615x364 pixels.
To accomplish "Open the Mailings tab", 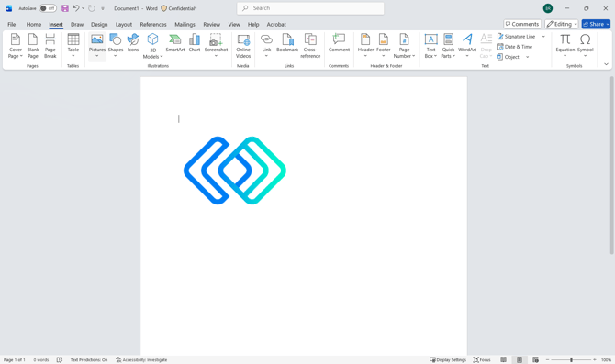I will tap(184, 24).
